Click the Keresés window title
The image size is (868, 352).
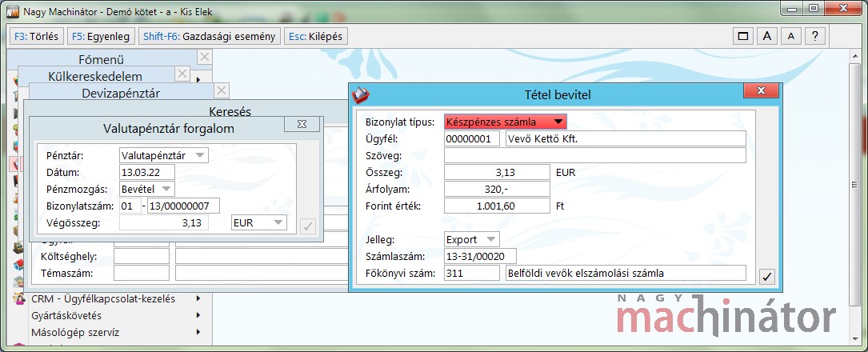(230, 112)
